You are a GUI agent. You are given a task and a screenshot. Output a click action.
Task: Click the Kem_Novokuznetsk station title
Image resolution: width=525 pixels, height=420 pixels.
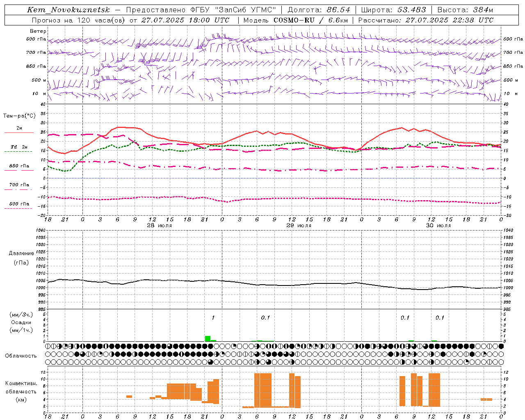[68, 10]
